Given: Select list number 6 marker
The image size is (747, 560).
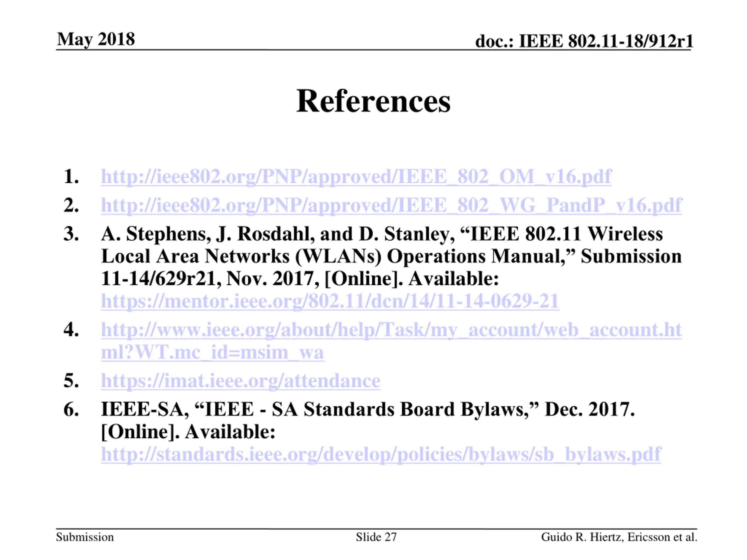Looking at the screenshot, I should [x=71, y=409].
